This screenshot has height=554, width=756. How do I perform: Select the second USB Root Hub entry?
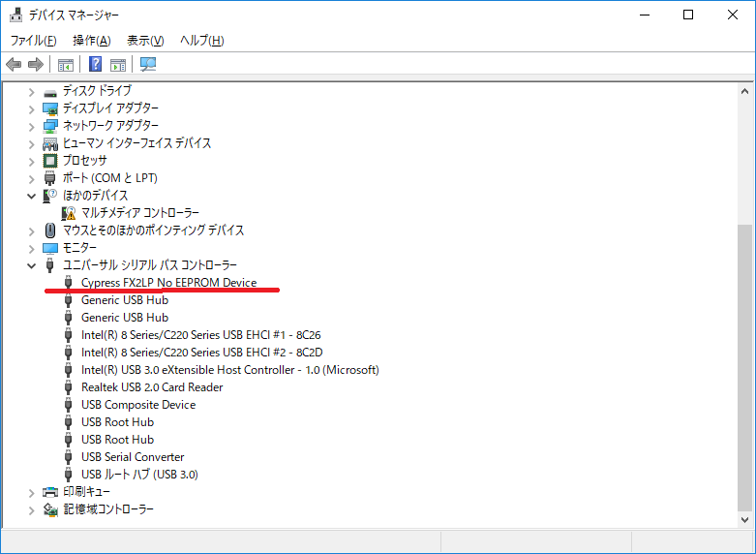[x=118, y=439]
